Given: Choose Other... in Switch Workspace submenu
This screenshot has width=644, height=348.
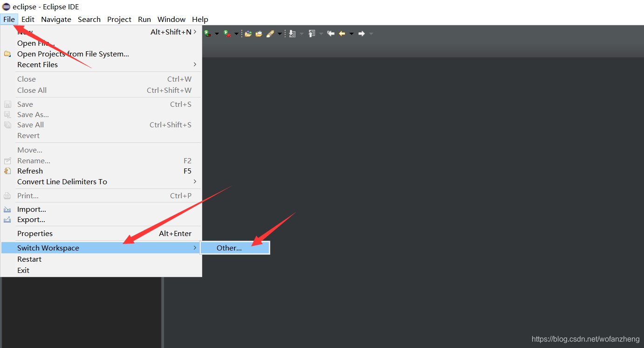Looking at the screenshot, I should coord(235,248).
